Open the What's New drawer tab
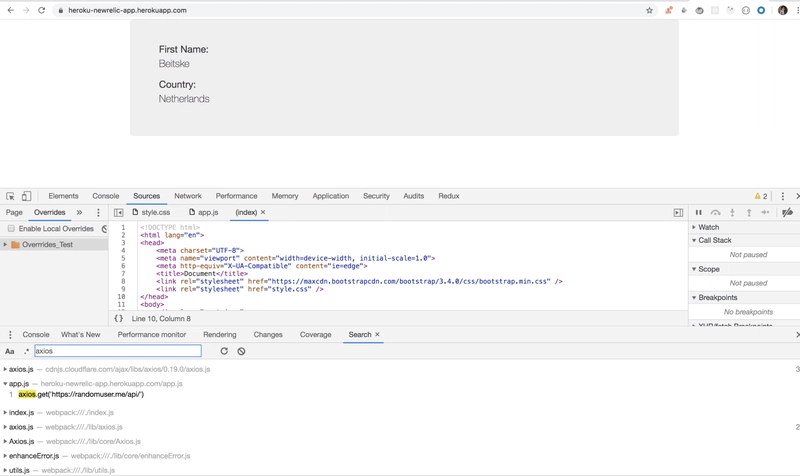The height and width of the screenshot is (476, 800). point(81,335)
